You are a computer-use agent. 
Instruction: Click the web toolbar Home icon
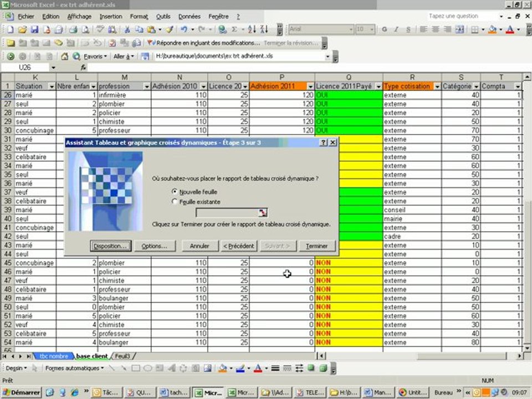[x=64, y=57]
